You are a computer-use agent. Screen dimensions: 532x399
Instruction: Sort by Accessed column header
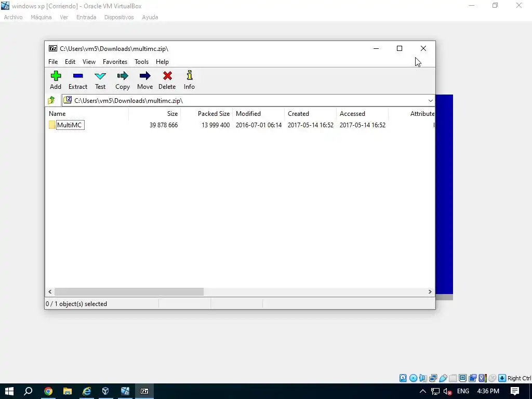pos(362,114)
